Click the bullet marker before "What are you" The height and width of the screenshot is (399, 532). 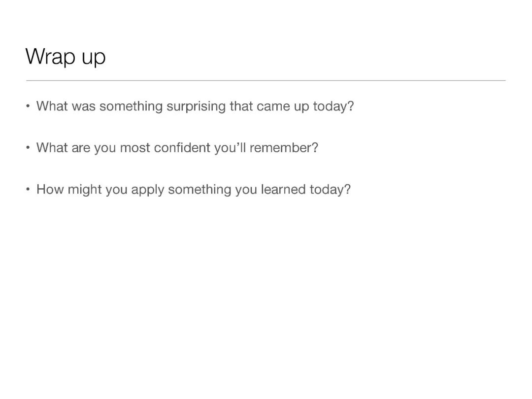[28, 148]
